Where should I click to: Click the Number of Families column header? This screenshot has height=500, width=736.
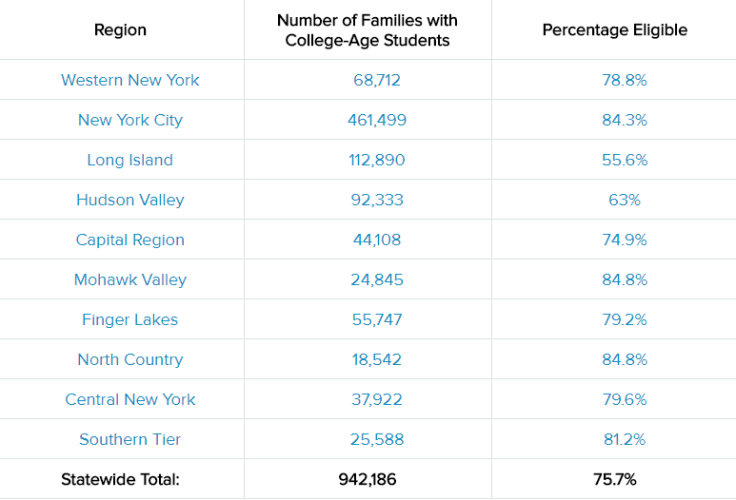[x=367, y=30]
